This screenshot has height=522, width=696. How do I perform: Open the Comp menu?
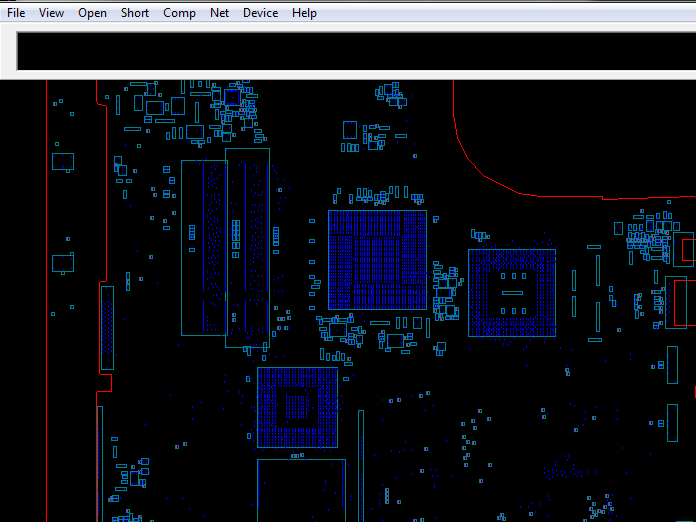pyautogui.click(x=179, y=13)
